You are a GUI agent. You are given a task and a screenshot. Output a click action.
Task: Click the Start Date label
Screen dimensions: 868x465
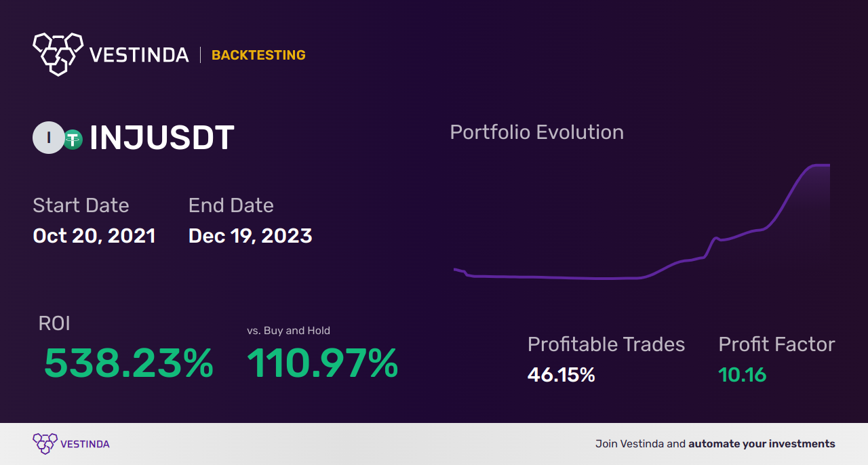[81, 205]
